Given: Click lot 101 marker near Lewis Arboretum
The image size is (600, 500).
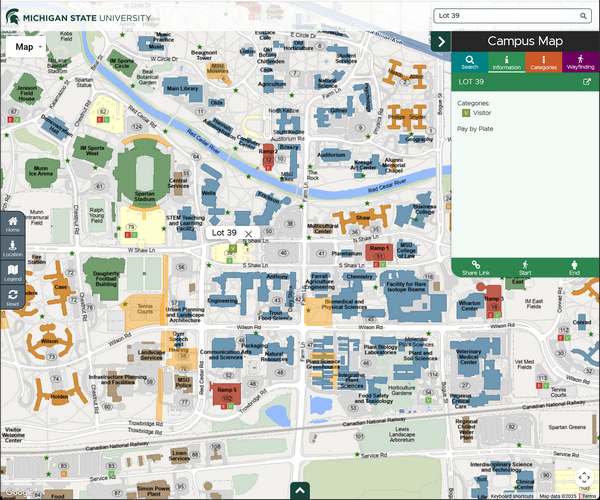Looking at the screenshot, I should coord(359,436).
